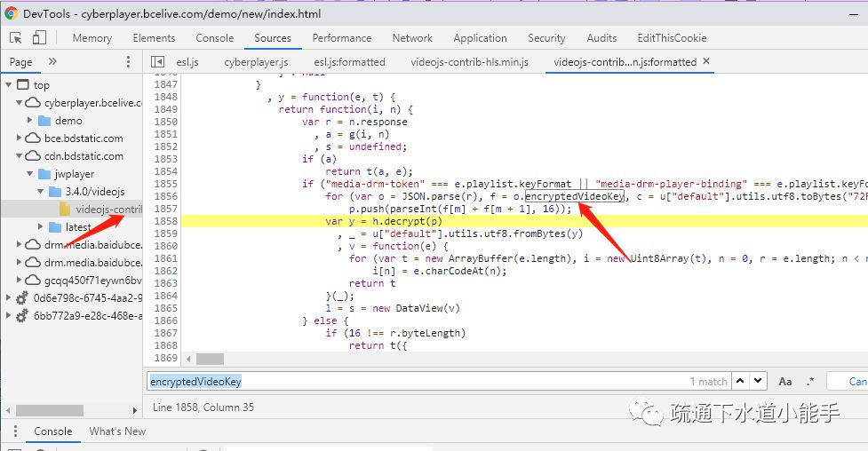Toggle the device toolbar icon
Image resolution: width=868 pixels, height=451 pixels.
(39, 37)
